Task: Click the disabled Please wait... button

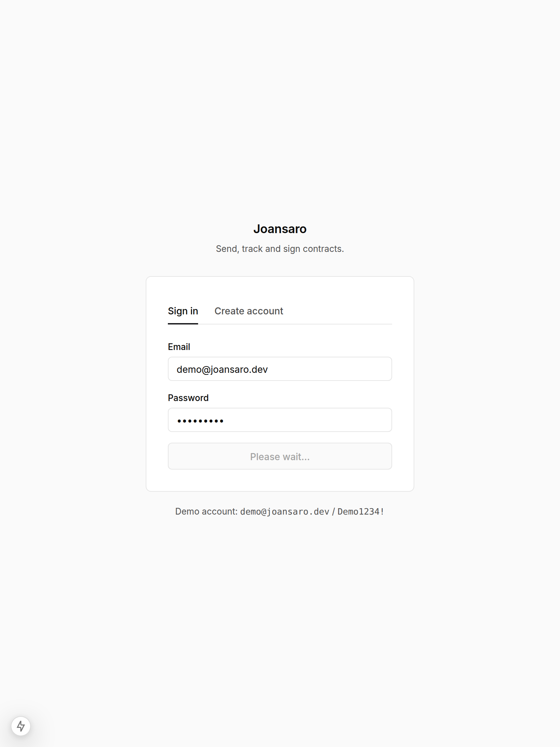Action: pyautogui.click(x=280, y=456)
